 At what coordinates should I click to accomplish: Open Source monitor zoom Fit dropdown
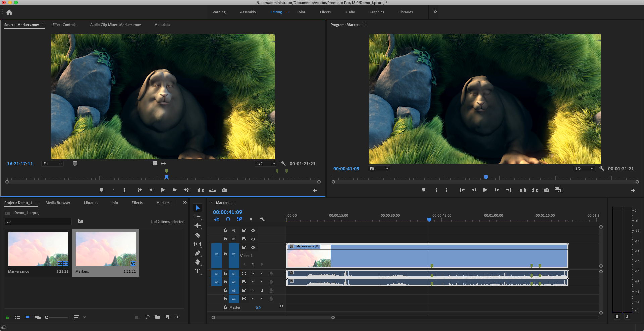[x=52, y=164]
